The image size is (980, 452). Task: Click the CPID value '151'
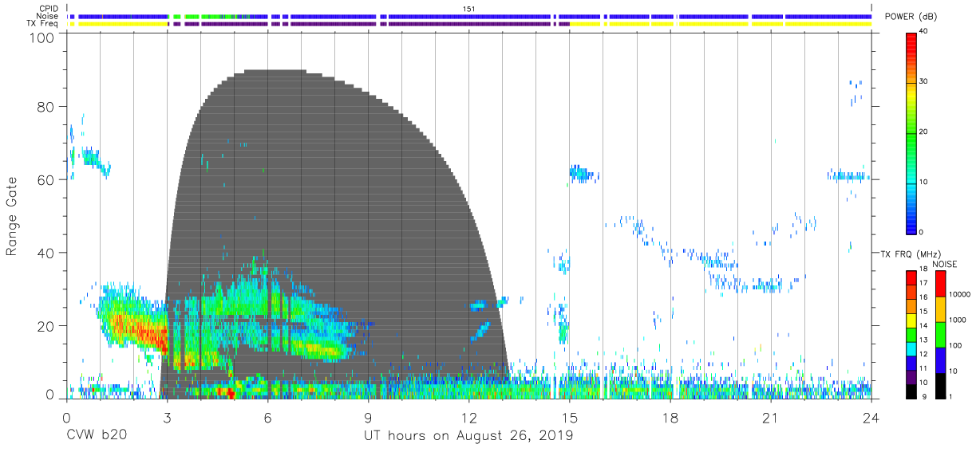pos(468,8)
